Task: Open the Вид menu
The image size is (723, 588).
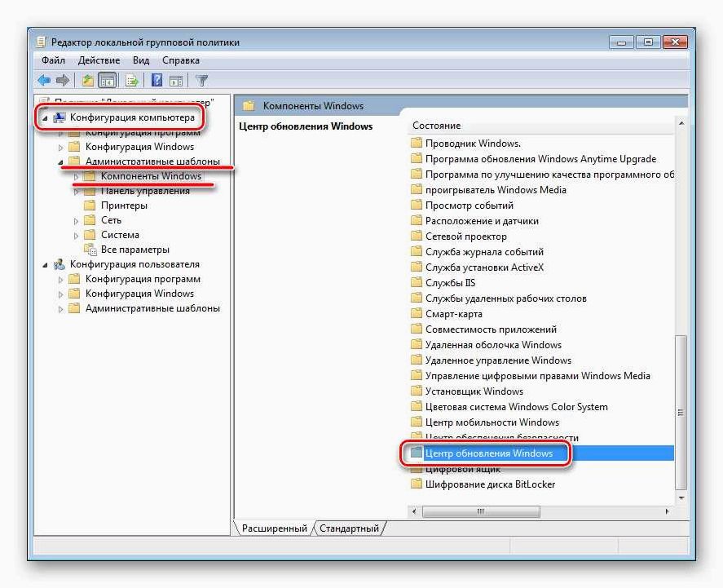Action: pyautogui.click(x=141, y=60)
